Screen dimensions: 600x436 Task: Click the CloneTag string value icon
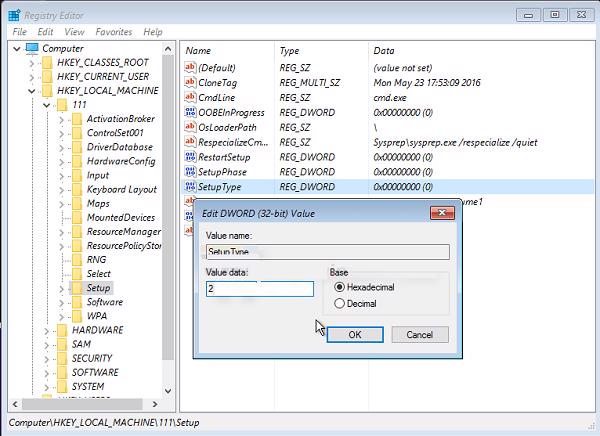click(191, 84)
